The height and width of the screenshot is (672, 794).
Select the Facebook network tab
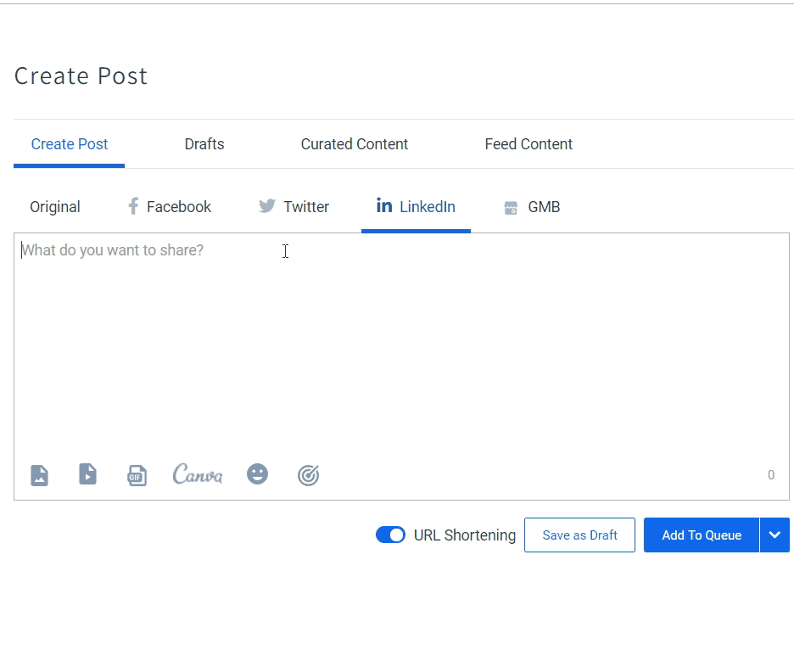coord(169,207)
